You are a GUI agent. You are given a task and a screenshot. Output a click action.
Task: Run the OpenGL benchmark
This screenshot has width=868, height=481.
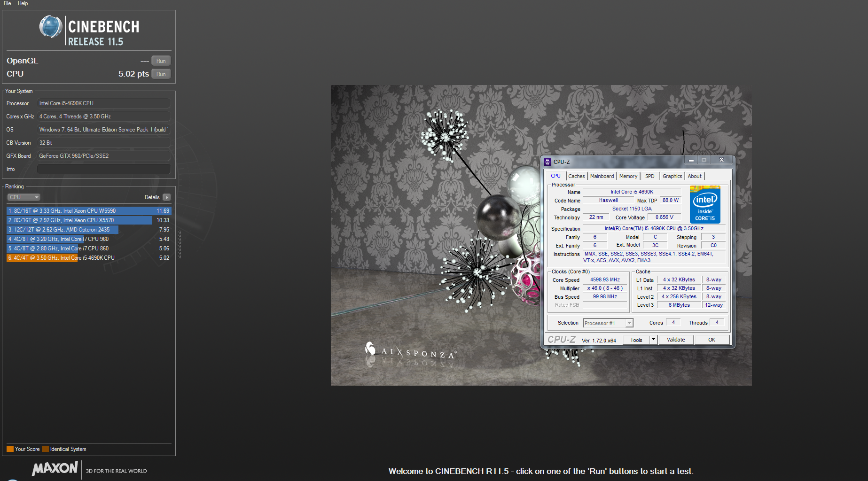coord(161,61)
